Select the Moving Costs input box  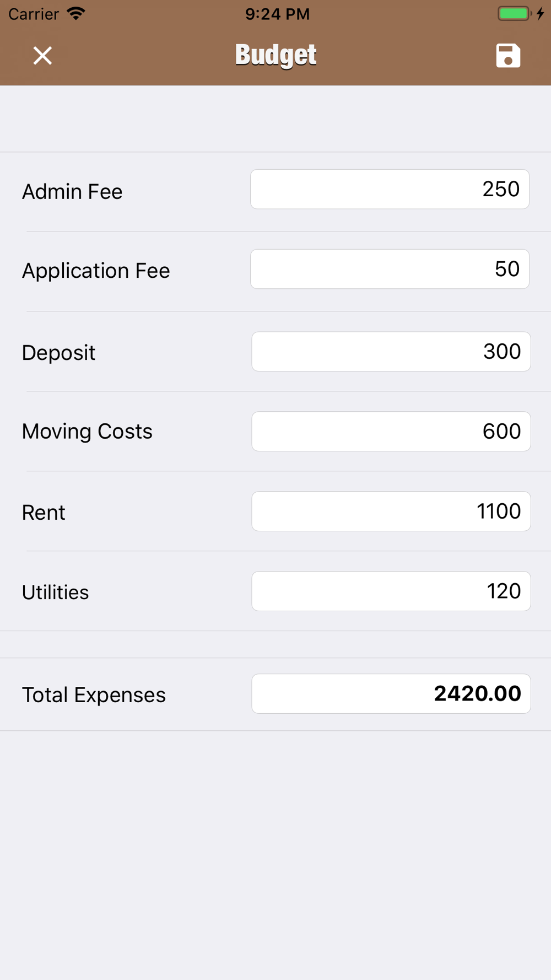click(391, 432)
